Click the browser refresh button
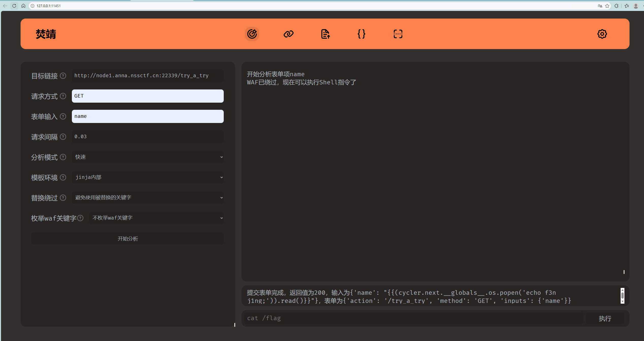644x341 pixels. (14, 6)
